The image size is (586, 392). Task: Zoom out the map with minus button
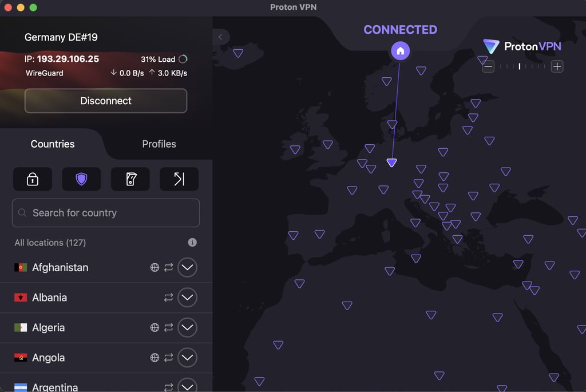(x=488, y=66)
